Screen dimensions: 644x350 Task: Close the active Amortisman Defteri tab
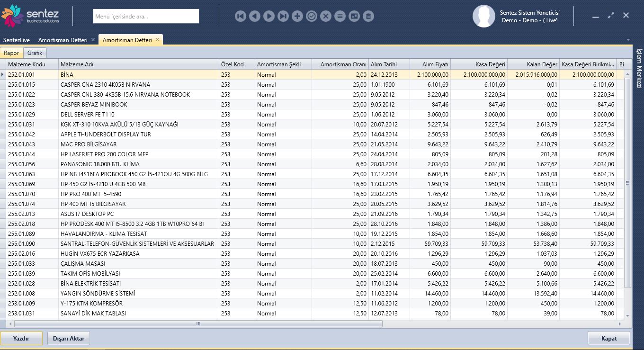[158, 40]
